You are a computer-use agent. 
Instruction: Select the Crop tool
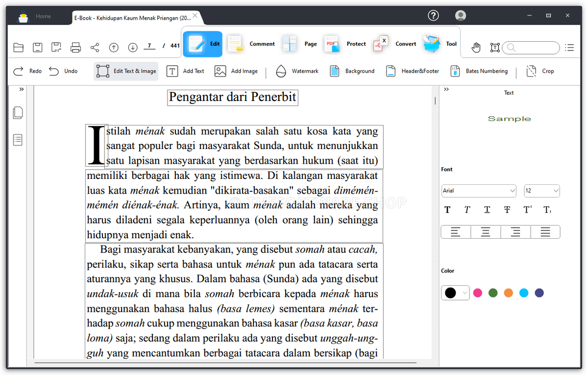pyautogui.click(x=540, y=71)
